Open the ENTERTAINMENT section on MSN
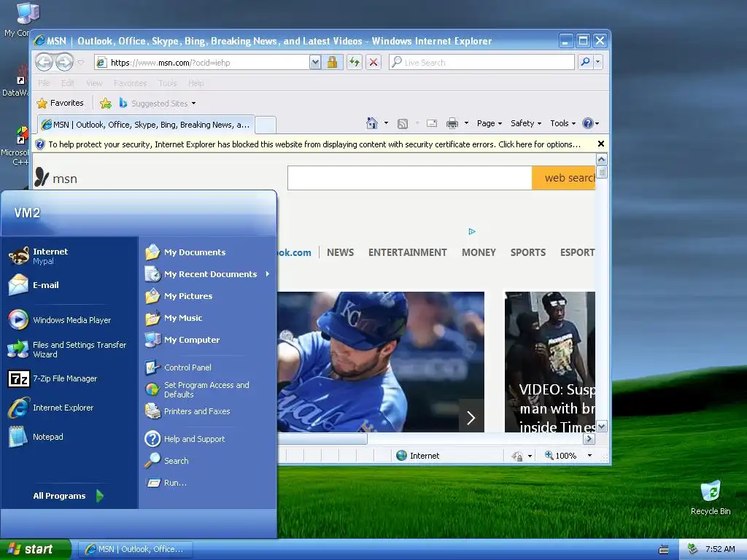 point(407,252)
